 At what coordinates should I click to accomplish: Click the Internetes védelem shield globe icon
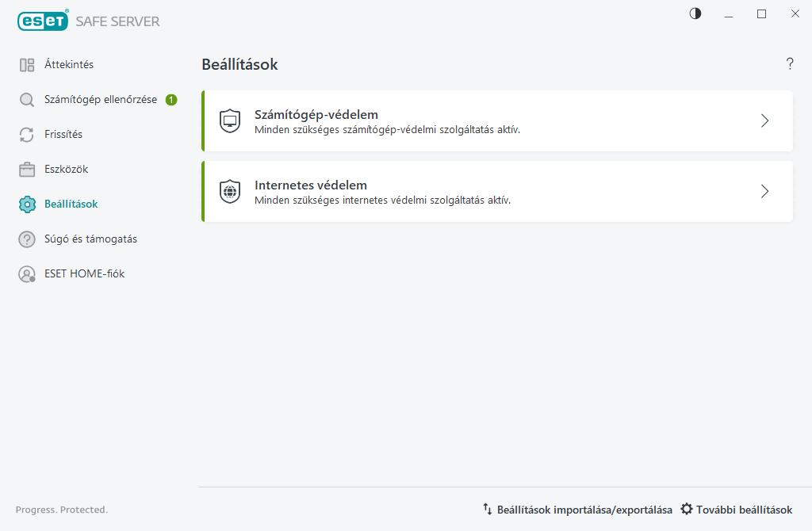point(230,192)
